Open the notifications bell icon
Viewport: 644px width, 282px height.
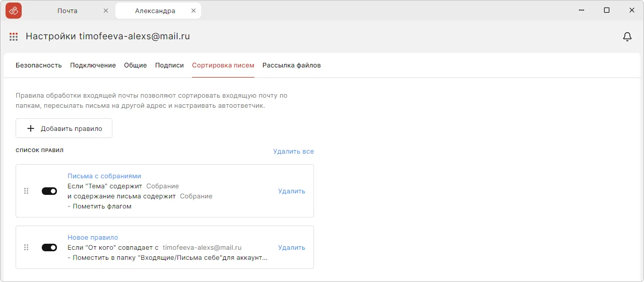[x=627, y=37]
